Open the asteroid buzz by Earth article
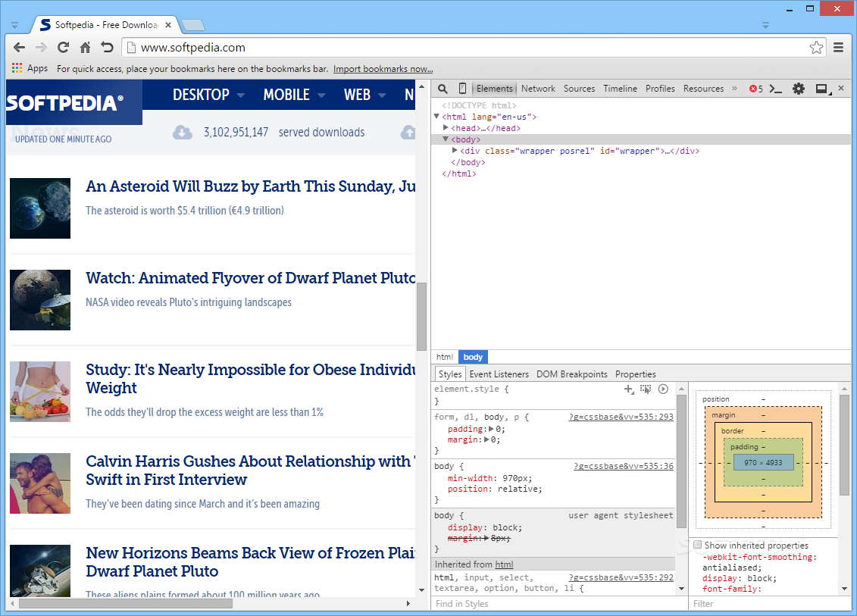The height and width of the screenshot is (616, 857). point(250,186)
